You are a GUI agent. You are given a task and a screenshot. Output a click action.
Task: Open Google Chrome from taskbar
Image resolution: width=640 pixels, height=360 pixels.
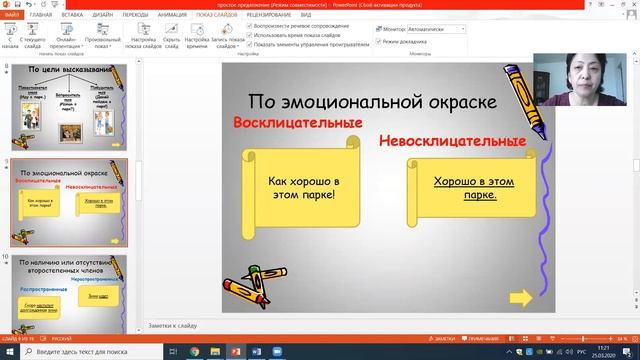pyautogui.click(x=195, y=351)
